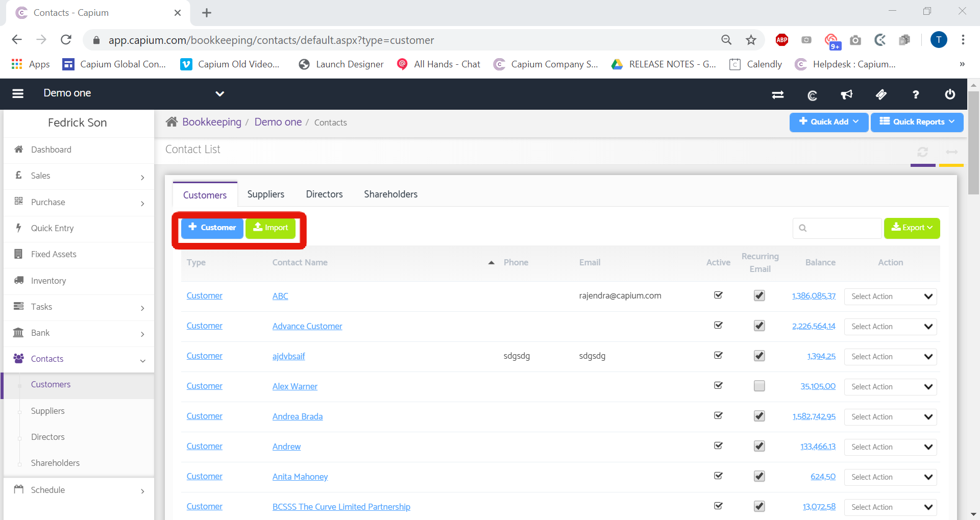Open the AdBlock Plus extension icon
The height and width of the screenshot is (520, 980).
(781, 40)
